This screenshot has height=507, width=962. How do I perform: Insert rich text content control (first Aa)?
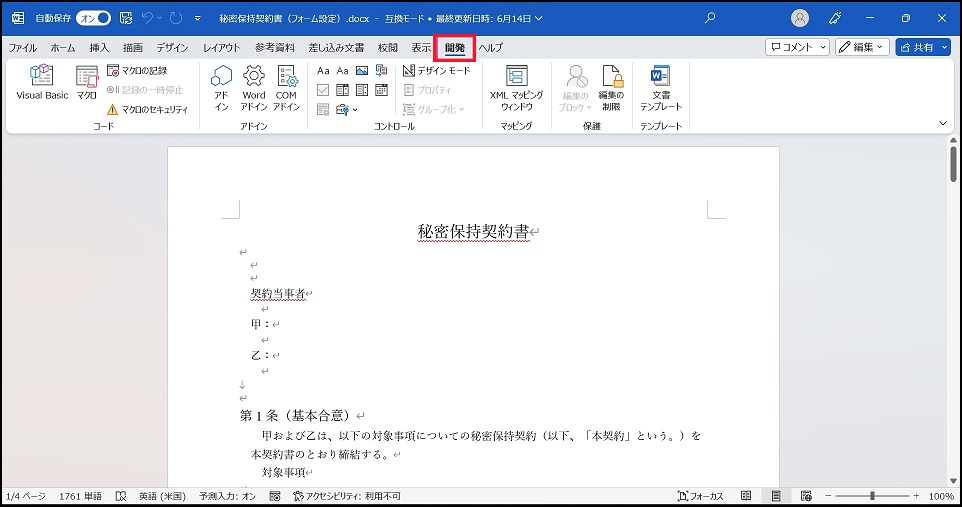tap(323, 71)
